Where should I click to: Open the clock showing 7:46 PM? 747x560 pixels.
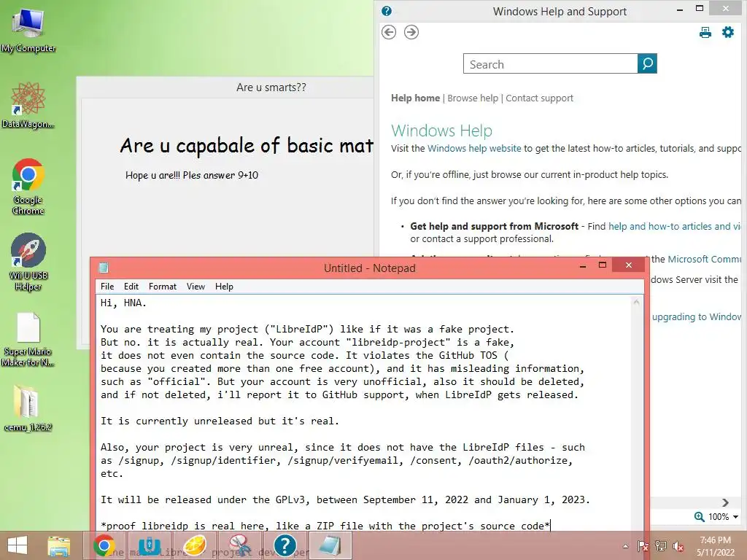716,546
